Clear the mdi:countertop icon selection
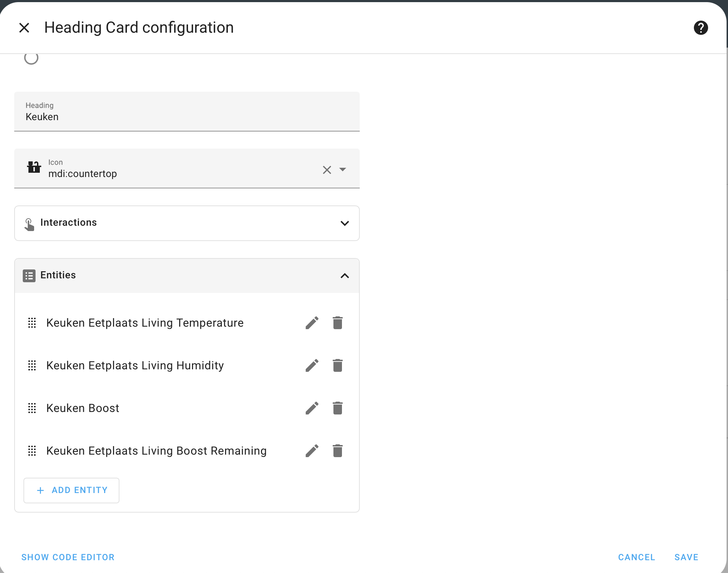This screenshot has height=573, width=728. pos(327,170)
